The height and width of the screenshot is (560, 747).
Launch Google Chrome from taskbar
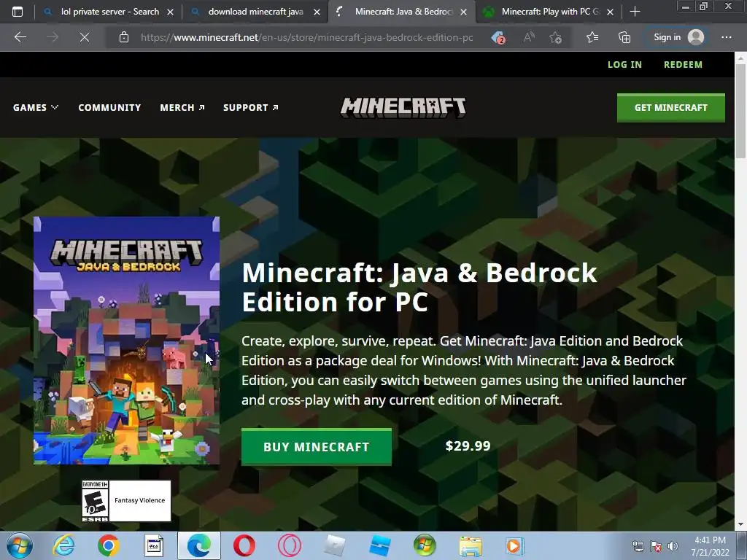(x=108, y=545)
